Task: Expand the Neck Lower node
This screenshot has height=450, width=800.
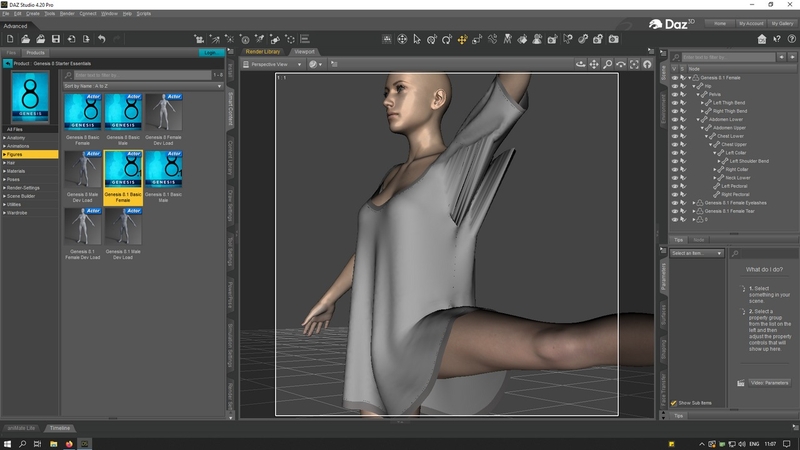Action: 715,178
